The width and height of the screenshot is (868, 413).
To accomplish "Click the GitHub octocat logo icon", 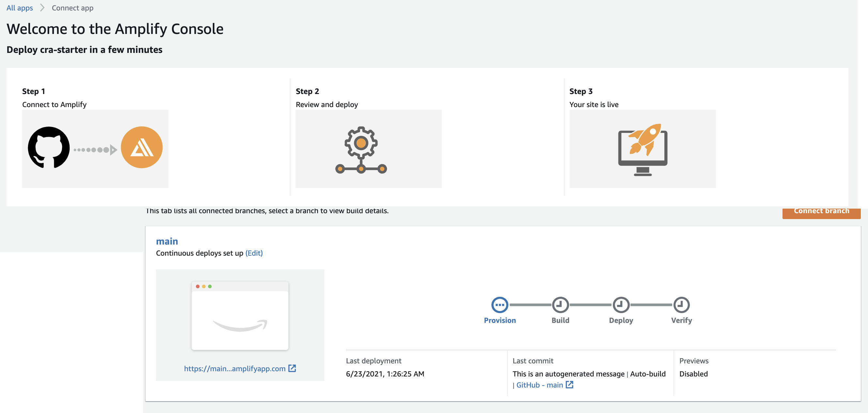I will coord(49,147).
